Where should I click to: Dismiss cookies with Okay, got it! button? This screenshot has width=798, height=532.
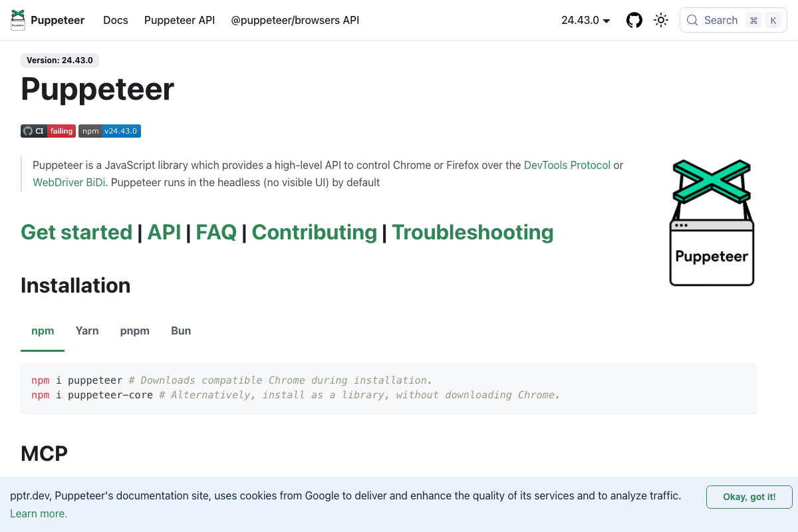(749, 497)
